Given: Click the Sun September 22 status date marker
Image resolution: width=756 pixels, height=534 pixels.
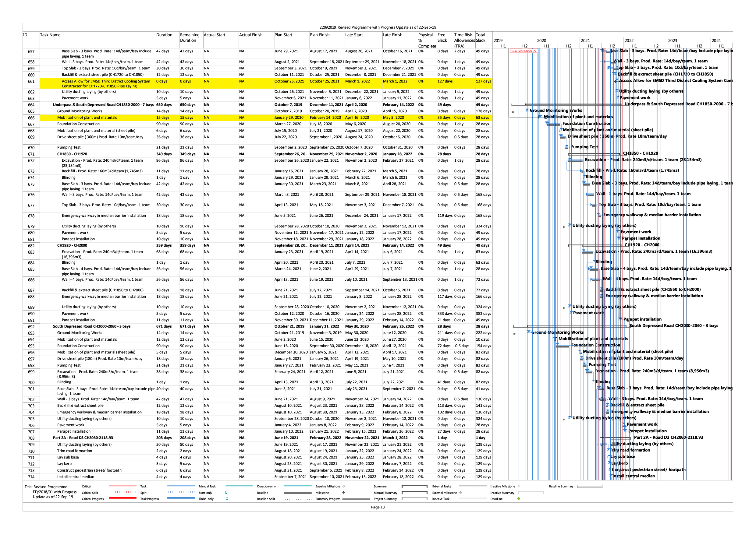Looking at the screenshot, I should 524,51.
